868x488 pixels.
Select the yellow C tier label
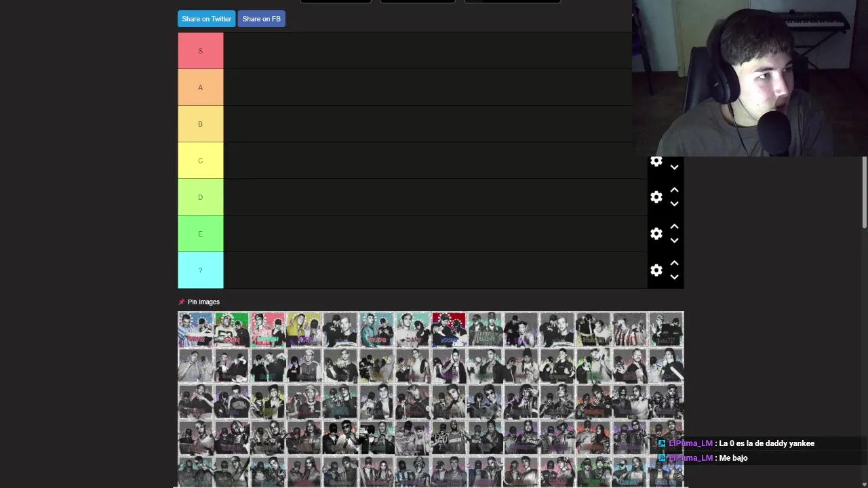coord(200,161)
